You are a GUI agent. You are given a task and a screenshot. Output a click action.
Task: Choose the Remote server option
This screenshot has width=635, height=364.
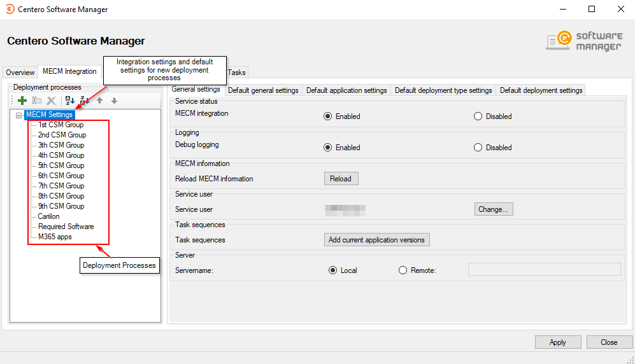click(x=403, y=270)
